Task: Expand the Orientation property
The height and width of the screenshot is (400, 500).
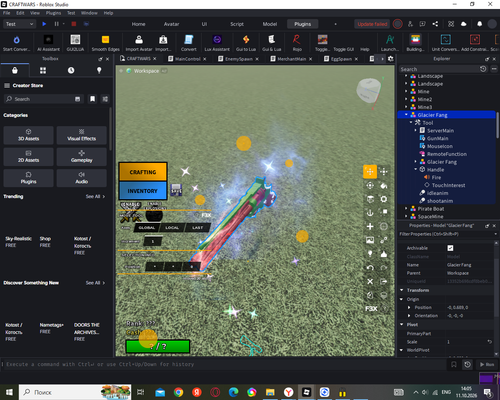Action: (x=409, y=315)
